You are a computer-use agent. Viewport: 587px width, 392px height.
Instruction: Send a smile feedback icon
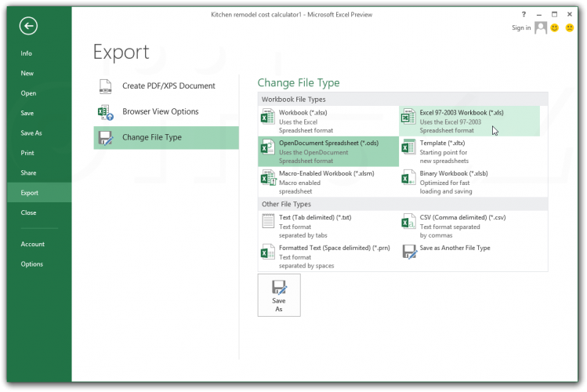click(x=554, y=27)
